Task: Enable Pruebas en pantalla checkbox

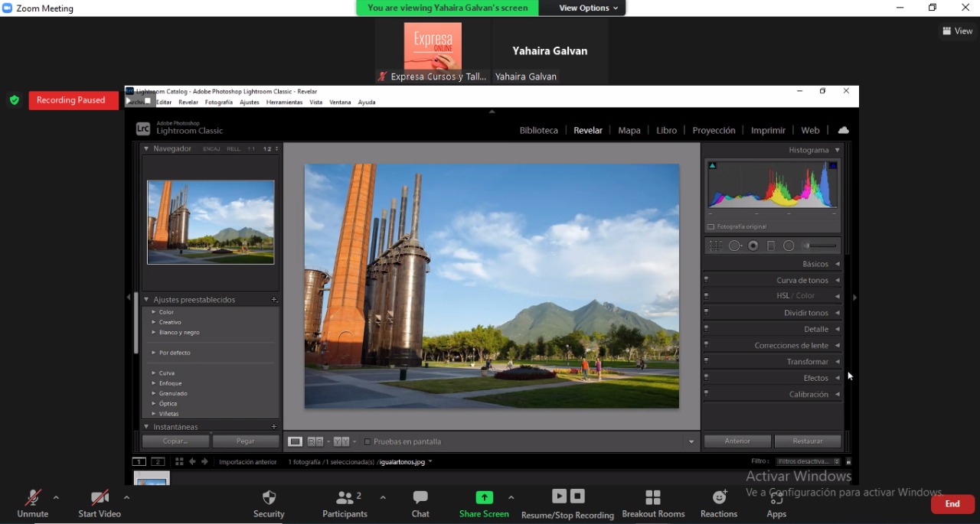Action: tap(367, 441)
